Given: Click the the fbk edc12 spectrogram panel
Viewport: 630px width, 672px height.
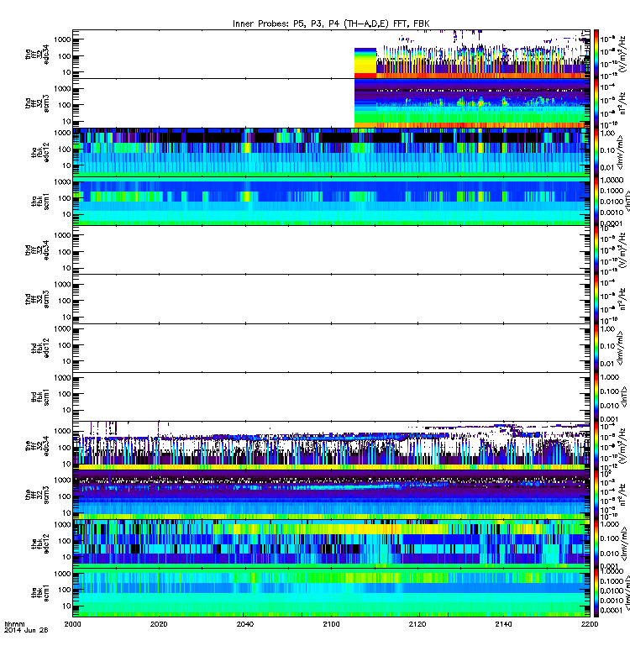Looking at the screenshot, I should [331, 543].
